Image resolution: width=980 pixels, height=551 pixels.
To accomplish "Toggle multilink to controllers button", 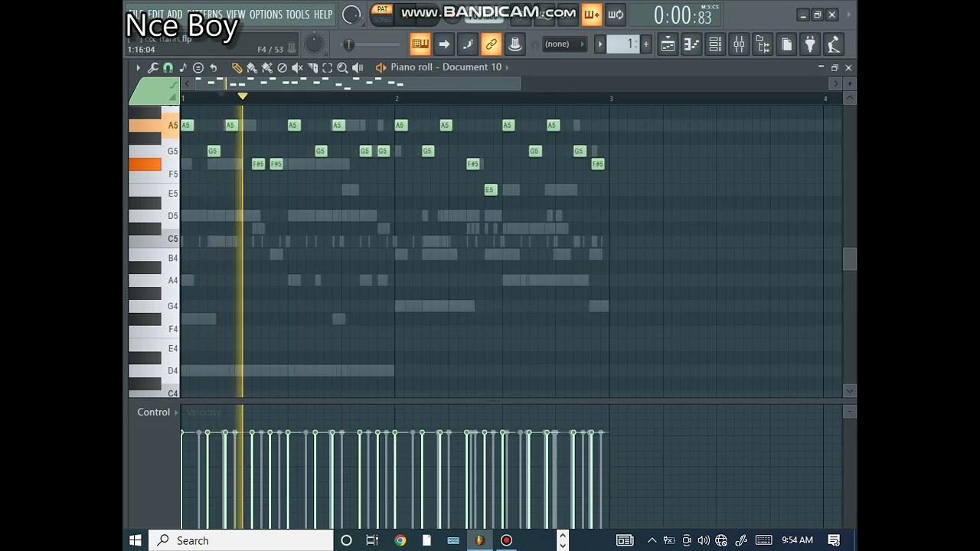I will pyautogui.click(x=514, y=44).
